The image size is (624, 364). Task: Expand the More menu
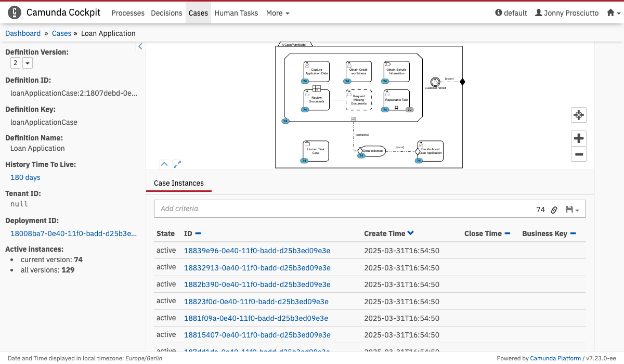(x=278, y=13)
